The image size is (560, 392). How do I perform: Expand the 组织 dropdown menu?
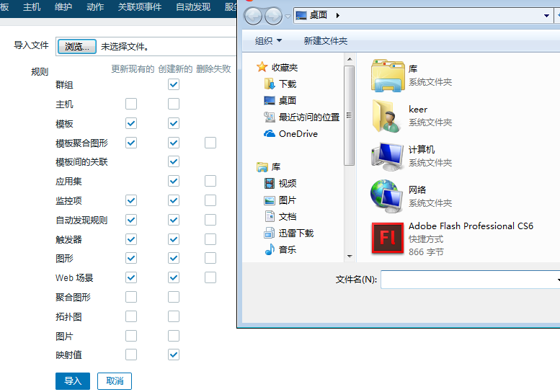(269, 41)
